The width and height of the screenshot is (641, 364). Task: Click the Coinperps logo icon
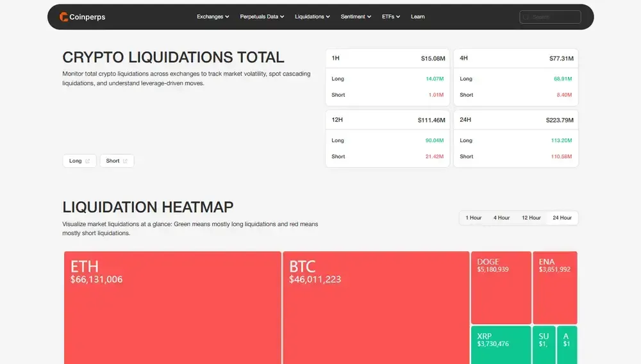pyautogui.click(x=63, y=17)
